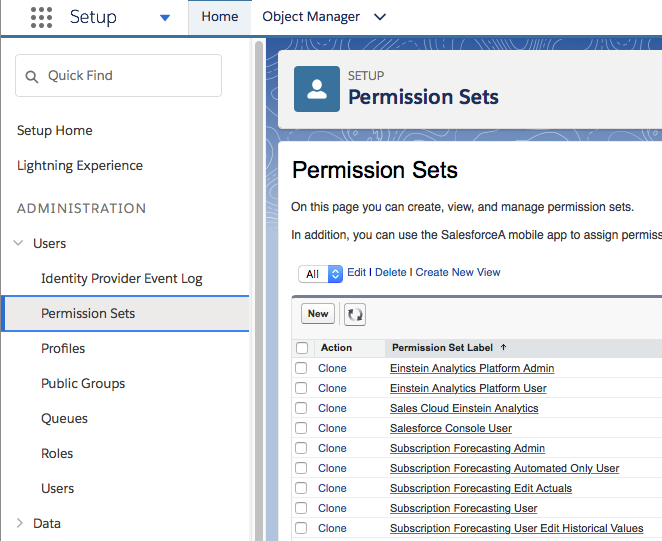The height and width of the screenshot is (541, 662).
Task: Click the New permission set button
Action: pyautogui.click(x=318, y=314)
